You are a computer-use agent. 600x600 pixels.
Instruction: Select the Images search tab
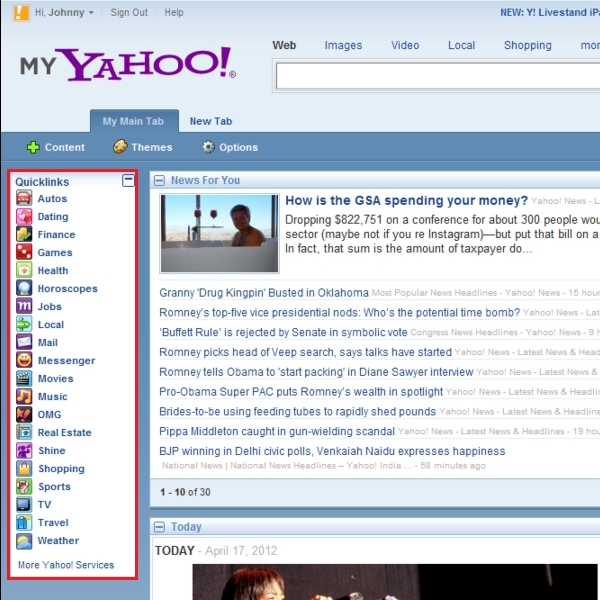(x=343, y=45)
